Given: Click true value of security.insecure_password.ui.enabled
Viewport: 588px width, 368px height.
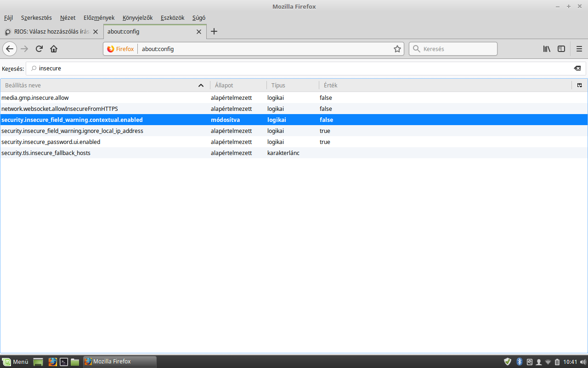Looking at the screenshot, I should coord(325,142).
